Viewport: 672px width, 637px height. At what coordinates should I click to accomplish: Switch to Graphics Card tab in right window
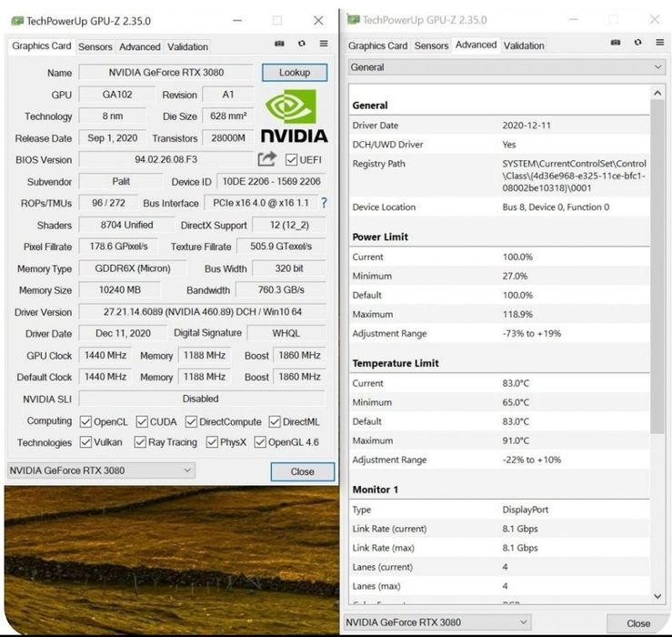tap(377, 45)
